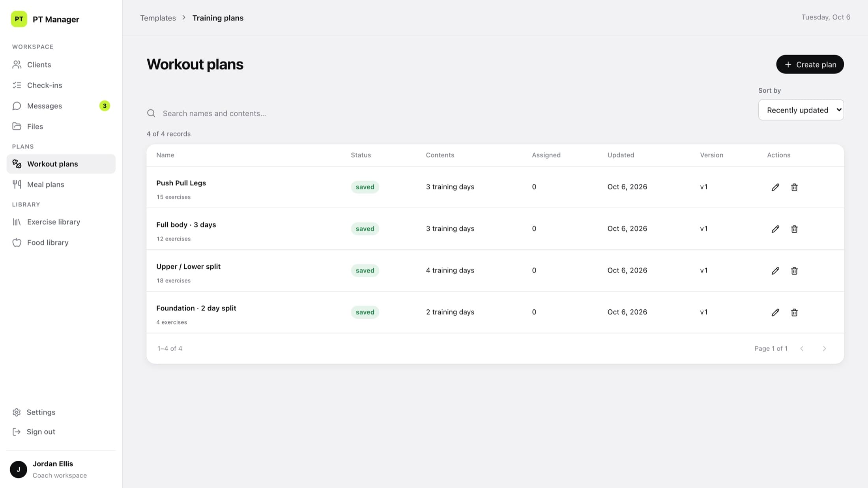Open the Food library
This screenshot has height=488, width=868.
tap(61, 242)
